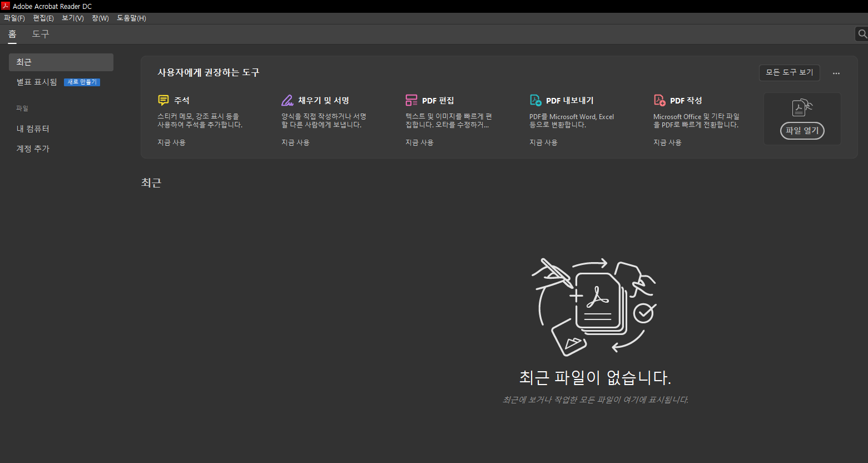The width and height of the screenshot is (868, 463).
Task: Click the hand-and-file icon above 파일 열기
Action: [x=802, y=107]
